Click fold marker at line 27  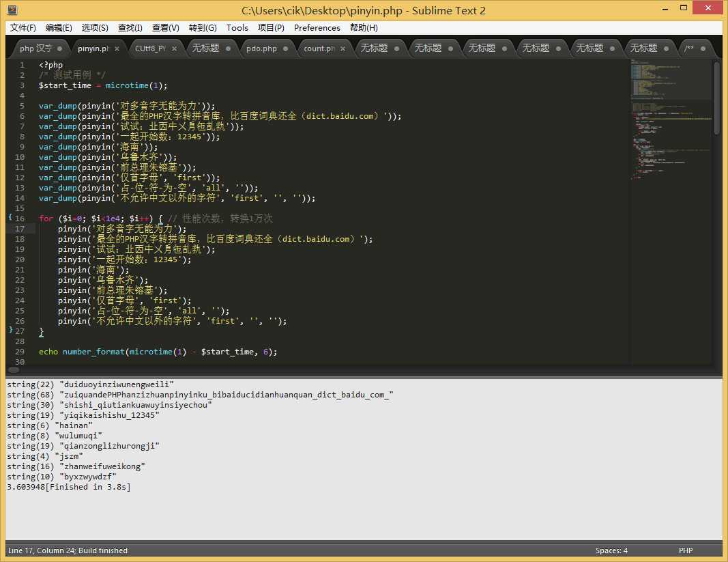10,330
